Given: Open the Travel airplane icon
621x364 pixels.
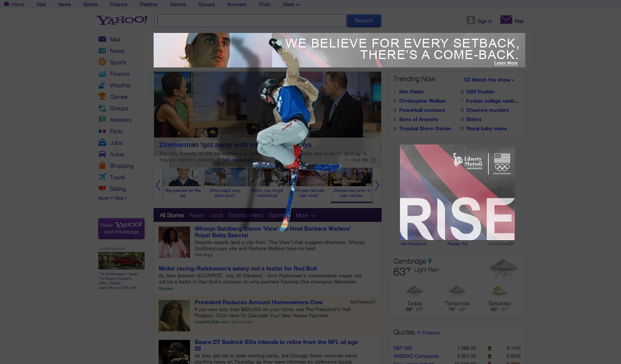Looking at the screenshot, I should [x=102, y=177].
